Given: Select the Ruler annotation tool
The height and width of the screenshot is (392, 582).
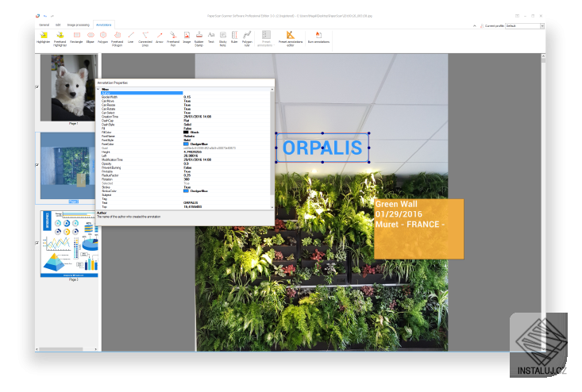Looking at the screenshot, I should coord(234,37).
